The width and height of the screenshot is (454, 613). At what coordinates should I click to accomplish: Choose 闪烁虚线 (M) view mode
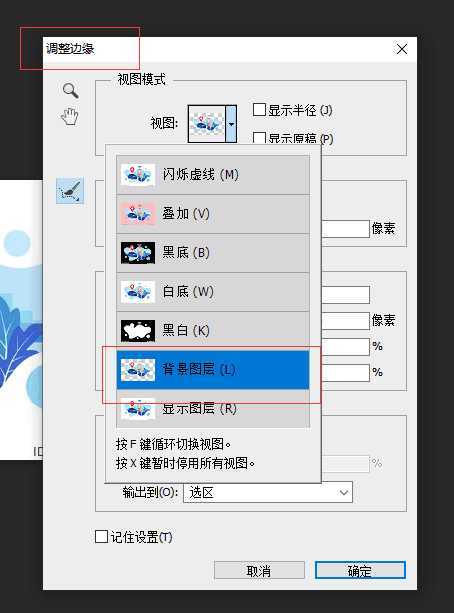click(213, 174)
